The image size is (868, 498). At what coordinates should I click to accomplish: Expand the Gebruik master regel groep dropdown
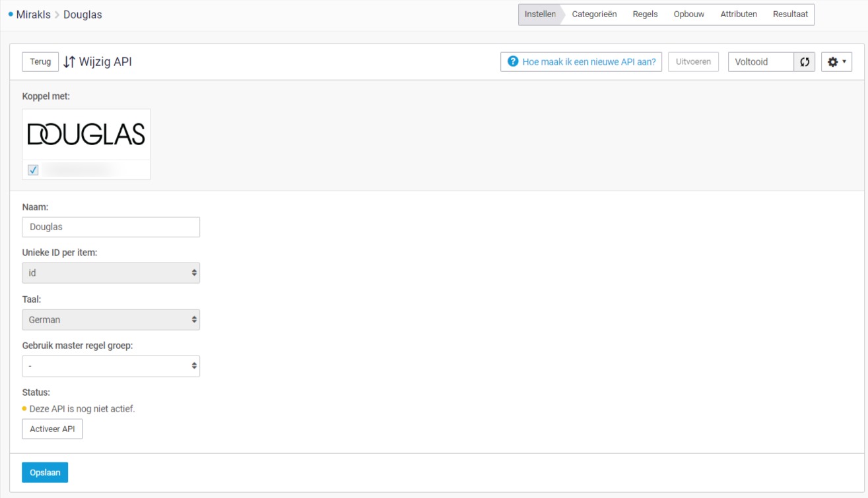[x=111, y=366]
